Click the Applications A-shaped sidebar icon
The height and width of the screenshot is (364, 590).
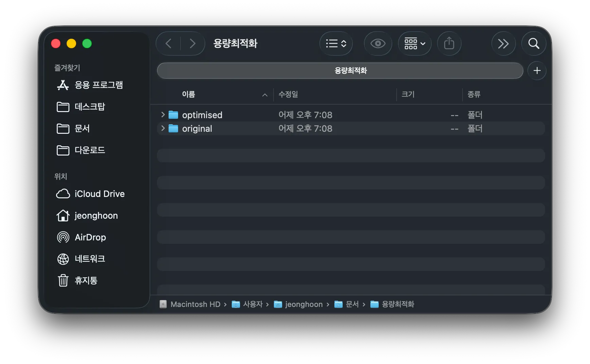click(x=63, y=85)
